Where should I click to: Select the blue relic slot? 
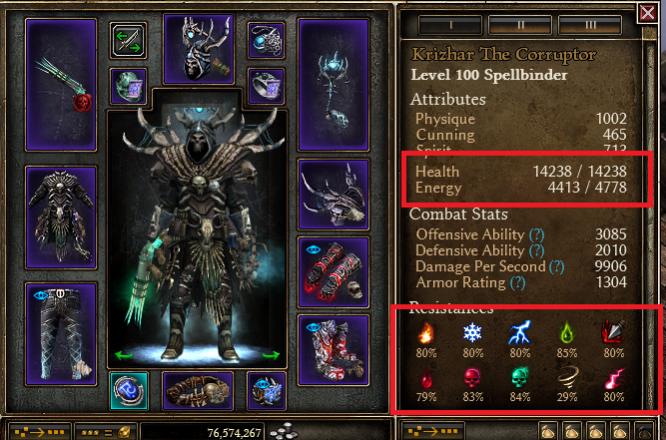click(129, 391)
